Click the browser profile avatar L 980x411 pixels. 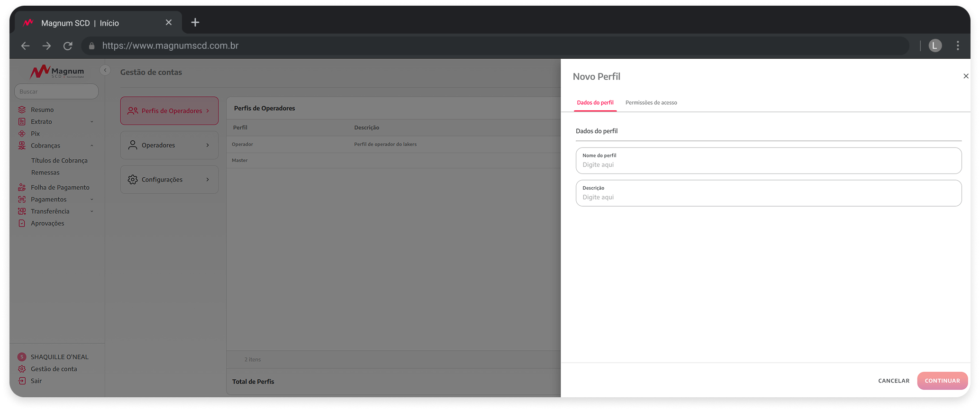[935, 46]
